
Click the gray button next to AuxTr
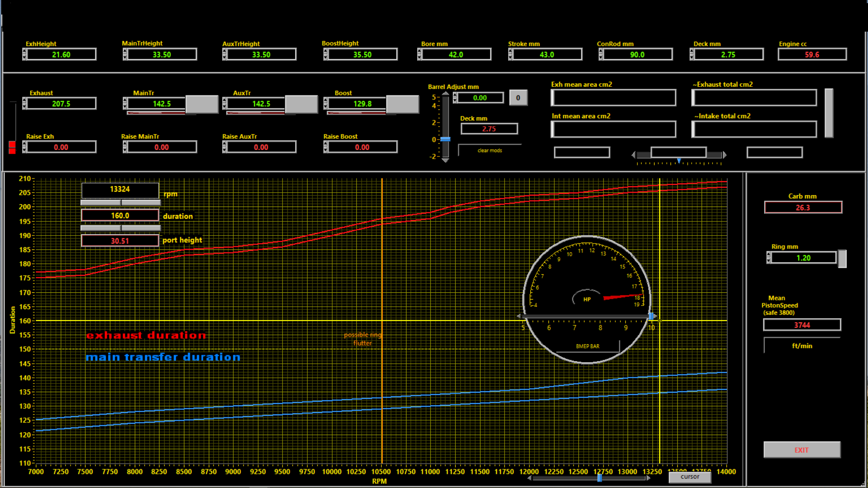tap(301, 104)
